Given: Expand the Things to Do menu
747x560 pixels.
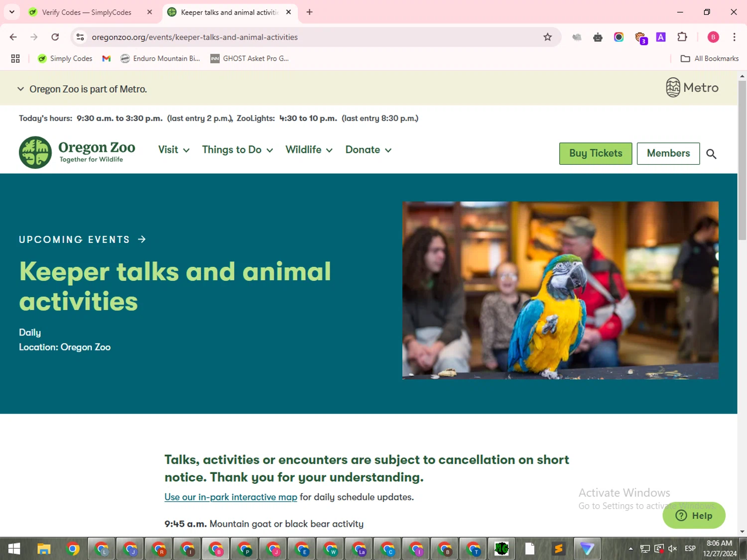Looking at the screenshot, I should pyautogui.click(x=237, y=150).
